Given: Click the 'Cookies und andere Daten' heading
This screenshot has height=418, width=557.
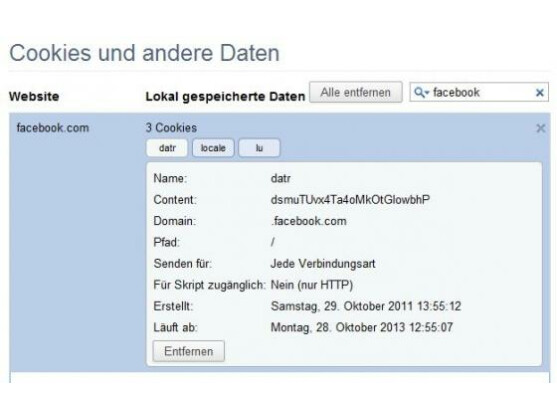Looking at the screenshot, I should 145,53.
